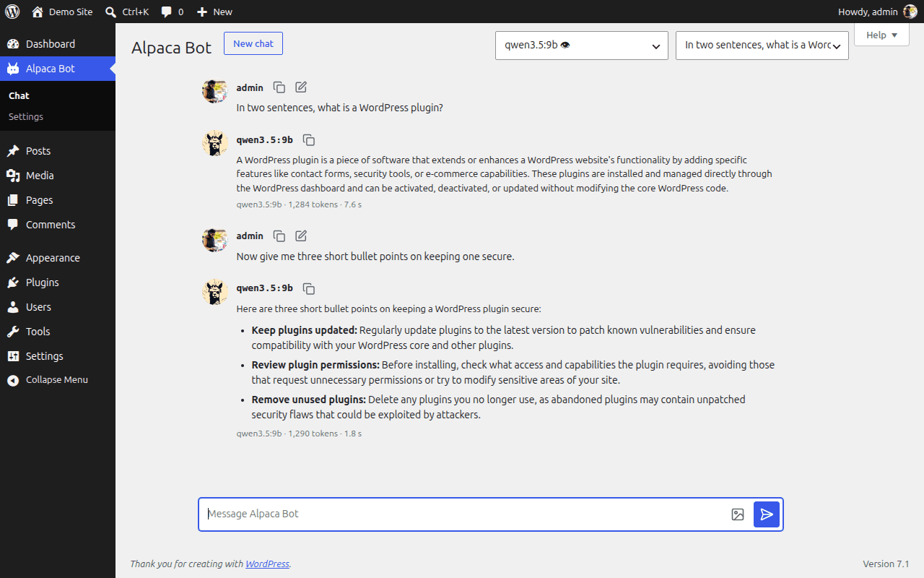This screenshot has width=924, height=578.
Task: Click the Pages icon in sidebar
Action: point(13,200)
